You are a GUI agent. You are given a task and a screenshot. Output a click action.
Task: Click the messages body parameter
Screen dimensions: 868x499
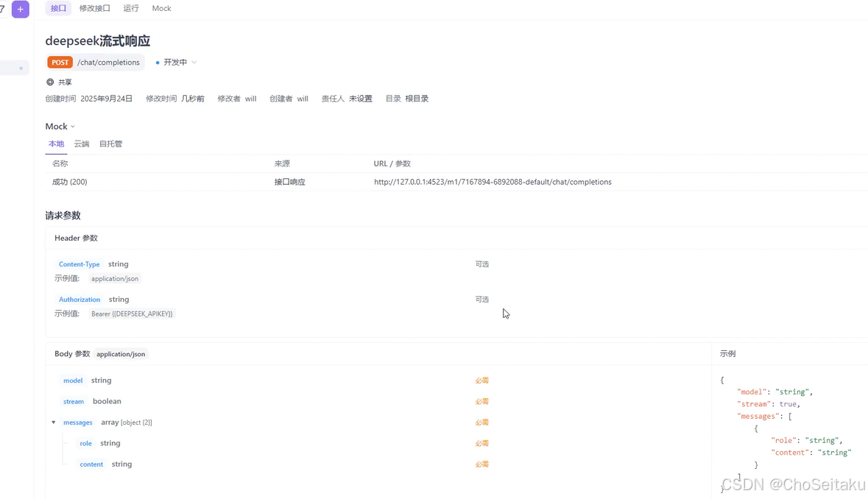click(77, 422)
